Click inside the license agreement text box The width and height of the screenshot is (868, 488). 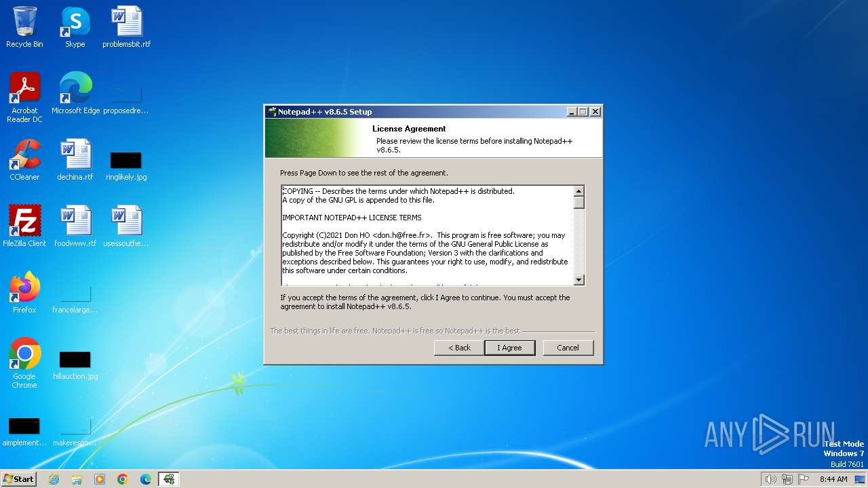427,235
